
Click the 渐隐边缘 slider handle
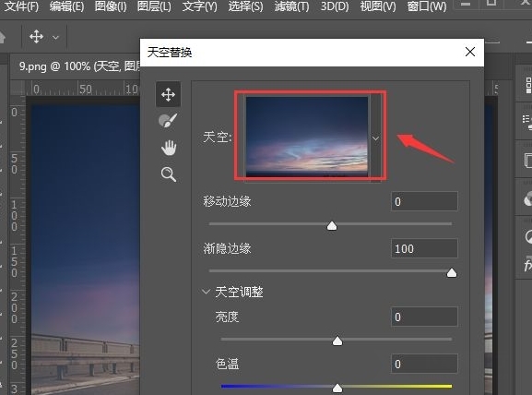(x=452, y=273)
